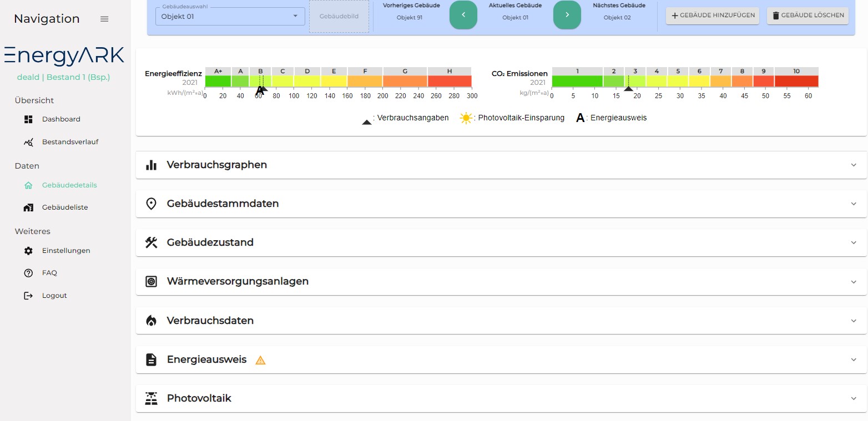Click the Logout icon in sidebar
Viewport: 868px width, 421px height.
[x=29, y=296]
